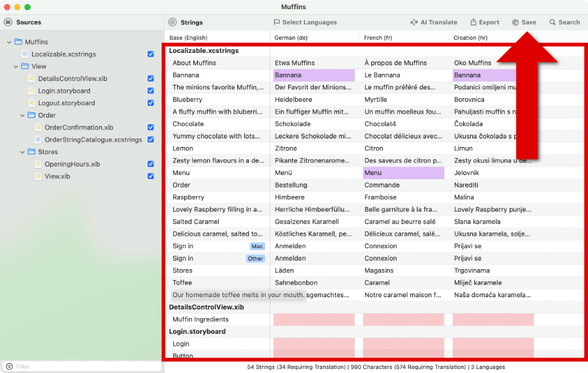
Task: Select the Mac badge on Sign in
Action: [x=257, y=246]
